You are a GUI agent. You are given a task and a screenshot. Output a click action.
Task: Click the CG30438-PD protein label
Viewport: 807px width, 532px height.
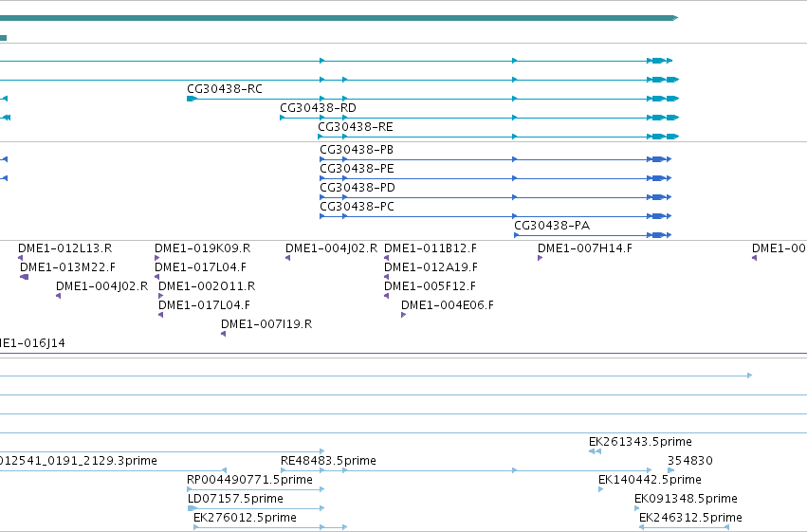[358, 188]
